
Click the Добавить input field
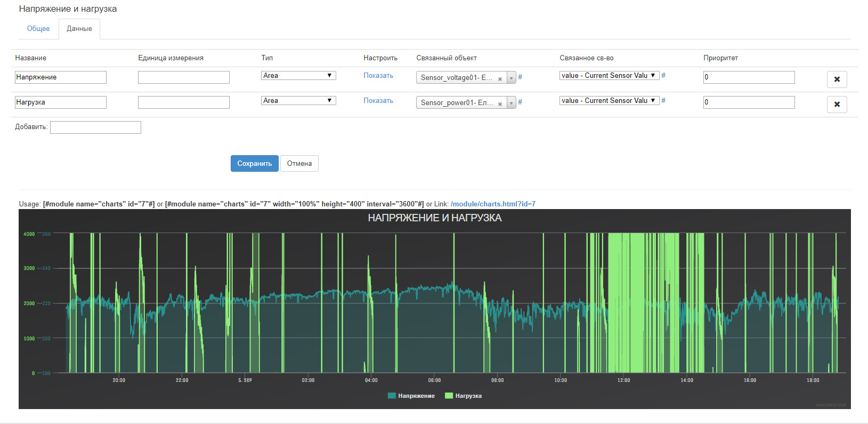coord(95,127)
